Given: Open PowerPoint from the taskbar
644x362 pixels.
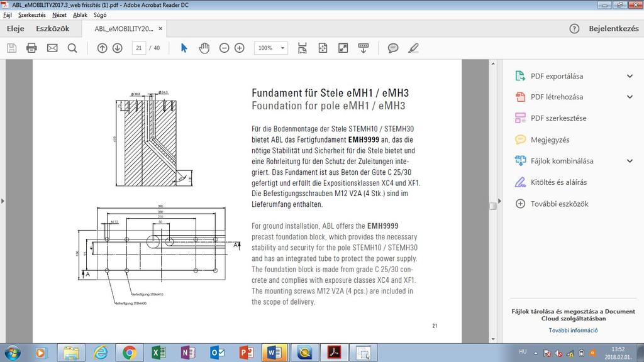Looking at the screenshot, I should pos(246,353).
